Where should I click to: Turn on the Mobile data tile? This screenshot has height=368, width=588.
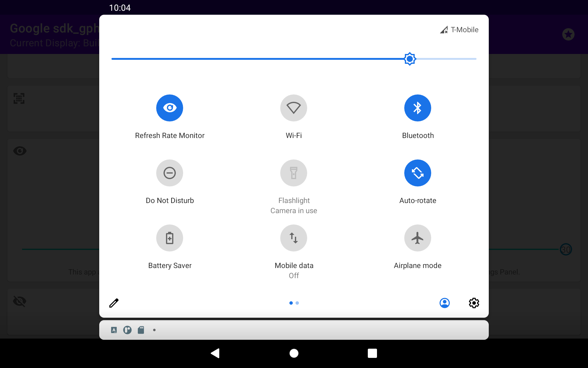pyautogui.click(x=293, y=238)
